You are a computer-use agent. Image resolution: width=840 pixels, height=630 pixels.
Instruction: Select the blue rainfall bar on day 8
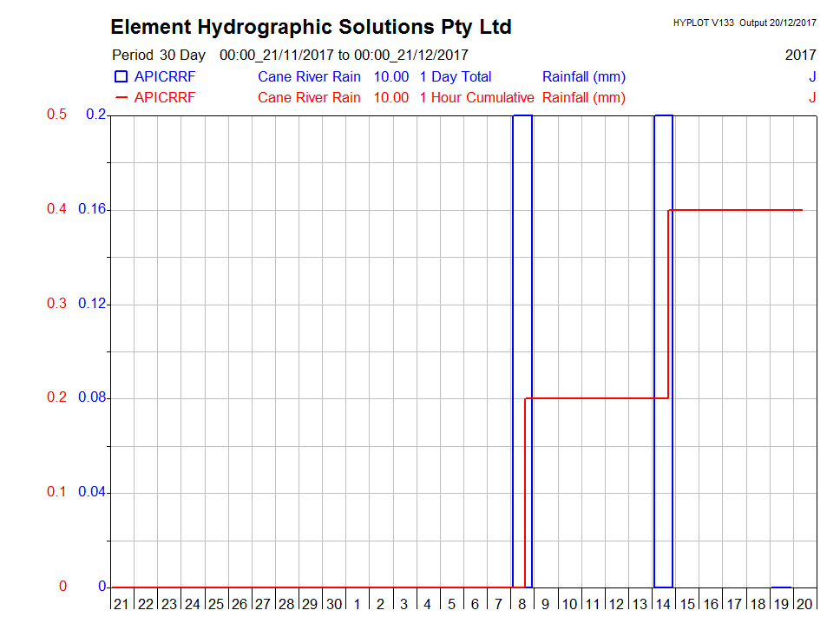pyautogui.click(x=522, y=347)
